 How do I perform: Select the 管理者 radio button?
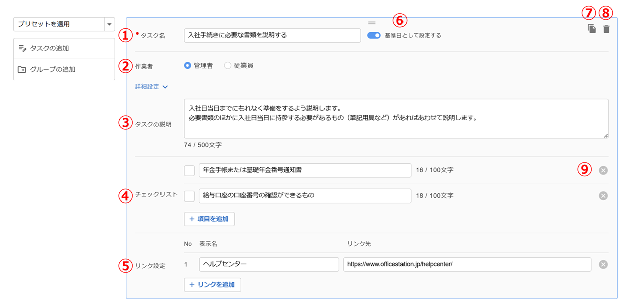[188, 65]
